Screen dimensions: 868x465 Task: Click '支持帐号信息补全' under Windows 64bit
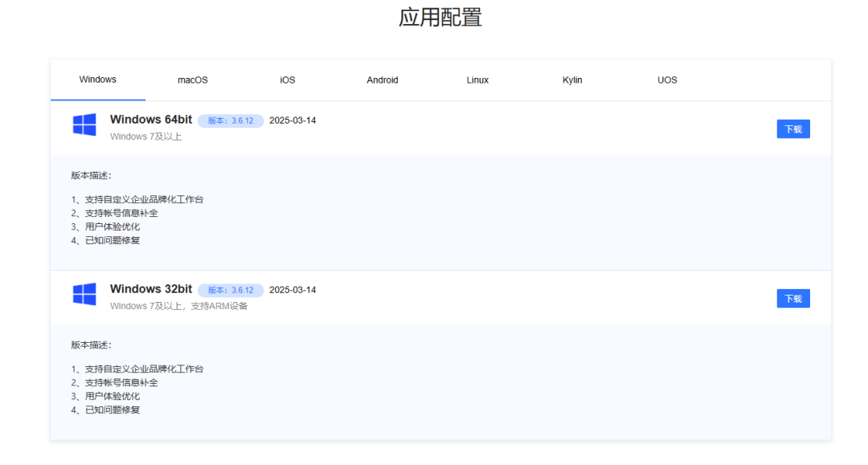click(x=121, y=214)
